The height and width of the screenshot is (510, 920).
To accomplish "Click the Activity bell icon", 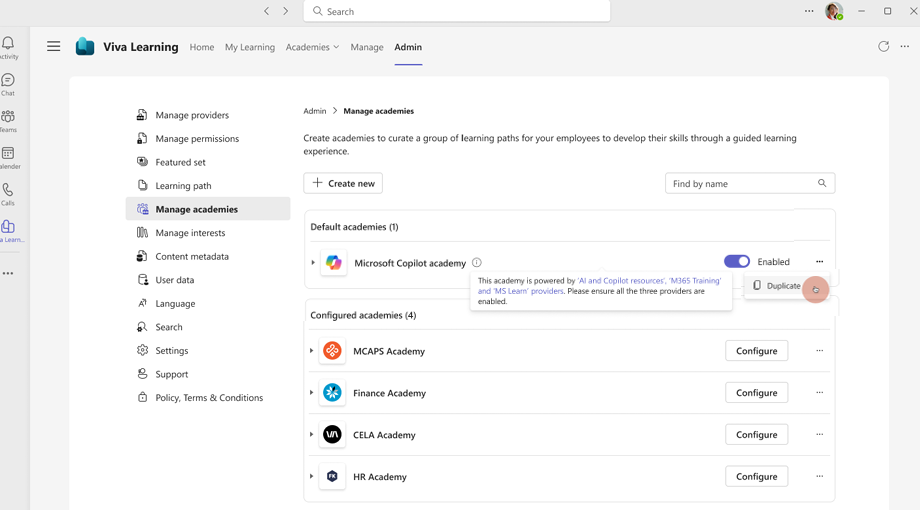I will [x=8, y=47].
